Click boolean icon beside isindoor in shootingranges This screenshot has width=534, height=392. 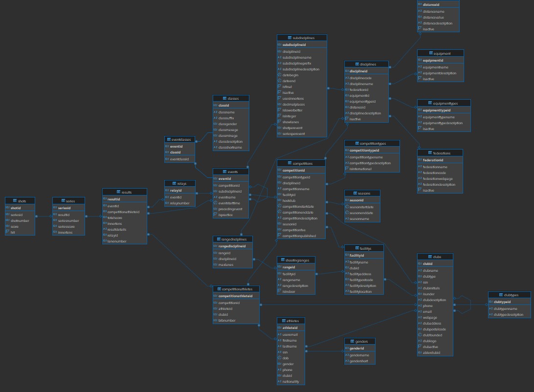click(x=279, y=292)
